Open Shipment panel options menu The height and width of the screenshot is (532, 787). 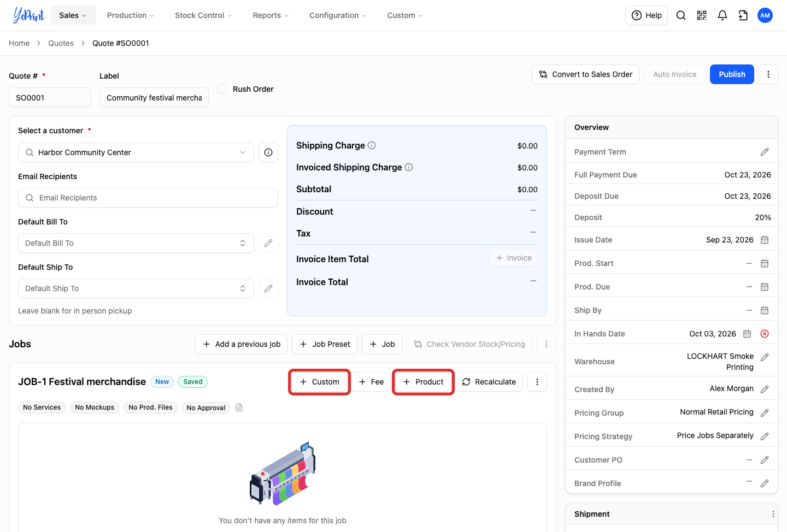click(x=773, y=514)
